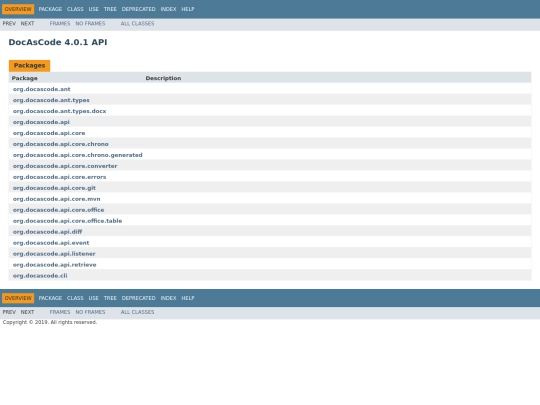
Task: Open the org.docascode.cli package
Action: 40,276
